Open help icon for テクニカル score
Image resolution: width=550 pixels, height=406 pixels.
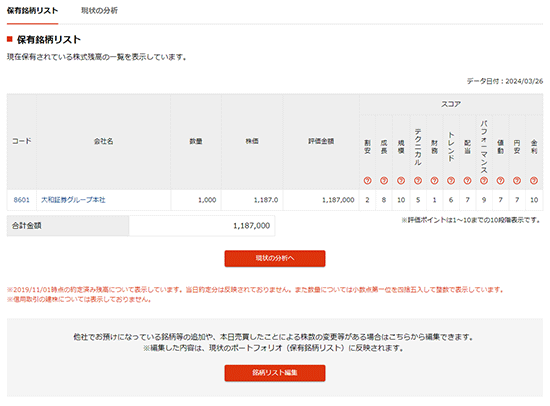[x=418, y=180]
